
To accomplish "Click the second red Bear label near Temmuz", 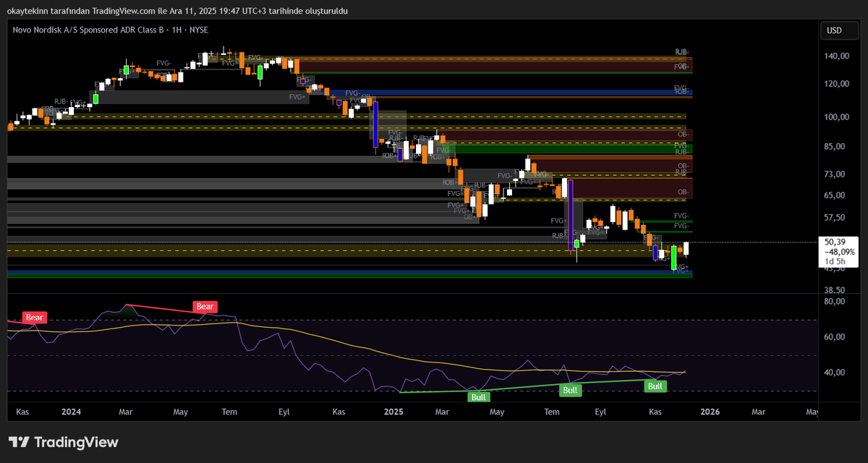I will pos(205,307).
